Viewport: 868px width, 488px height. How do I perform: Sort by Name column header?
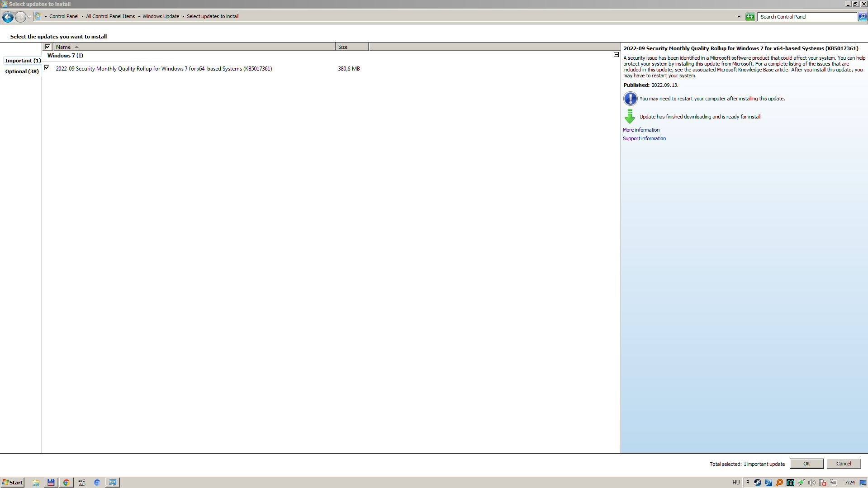click(x=194, y=47)
